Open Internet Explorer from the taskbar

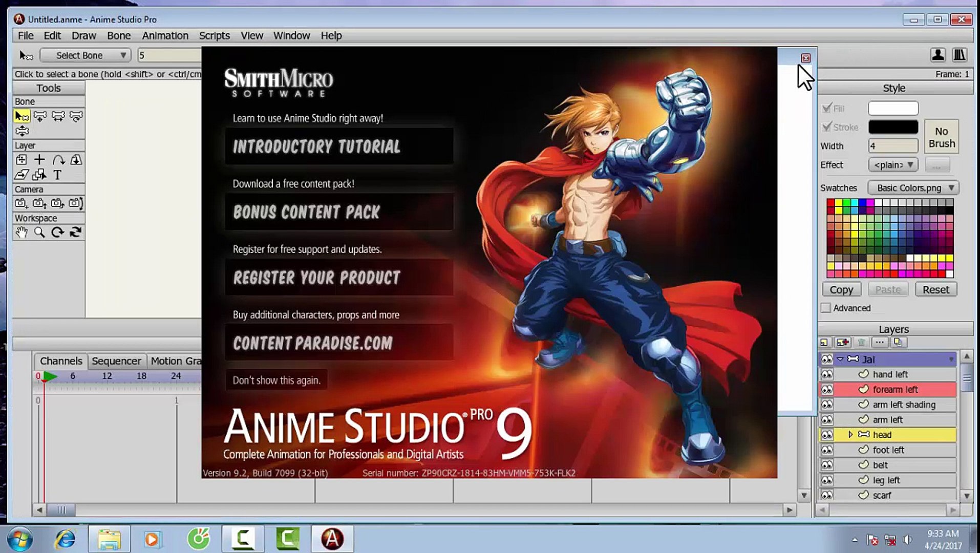[x=65, y=539]
